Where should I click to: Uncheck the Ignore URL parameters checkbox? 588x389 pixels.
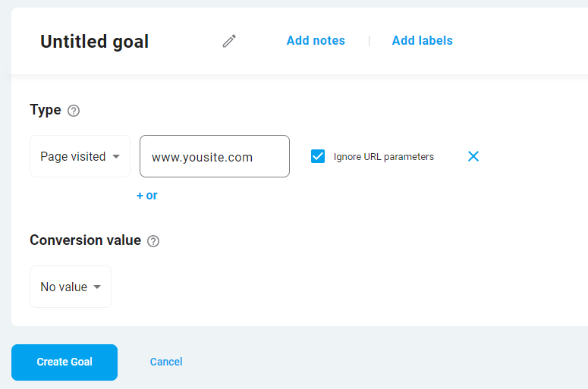pyautogui.click(x=318, y=156)
